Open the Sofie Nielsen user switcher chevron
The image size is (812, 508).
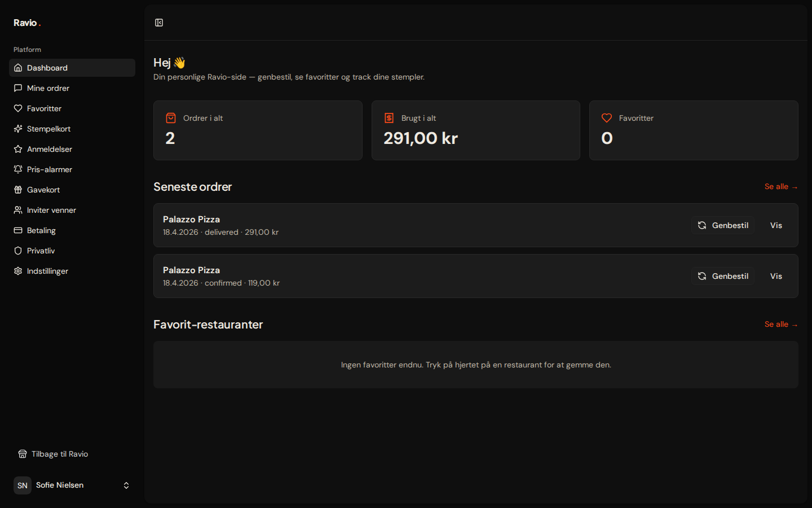[126, 485]
